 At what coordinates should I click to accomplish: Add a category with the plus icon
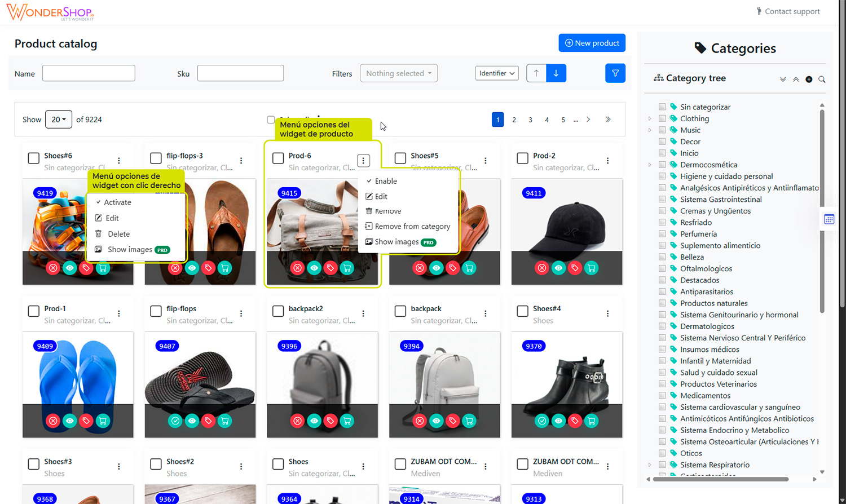[x=809, y=79]
